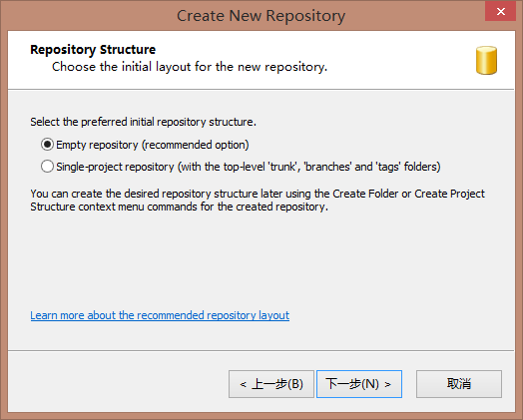Go back with the 上一步(B) button
The image size is (523, 420).
tap(271, 384)
